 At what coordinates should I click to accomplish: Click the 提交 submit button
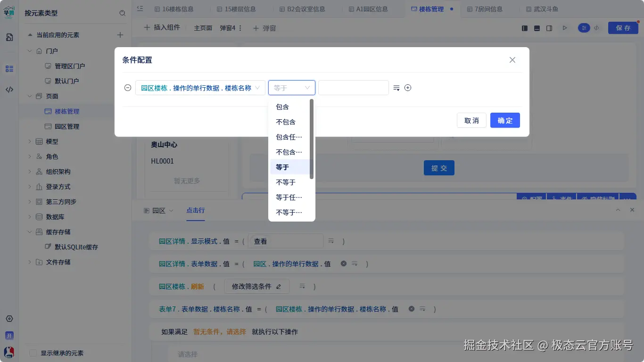[439, 168]
